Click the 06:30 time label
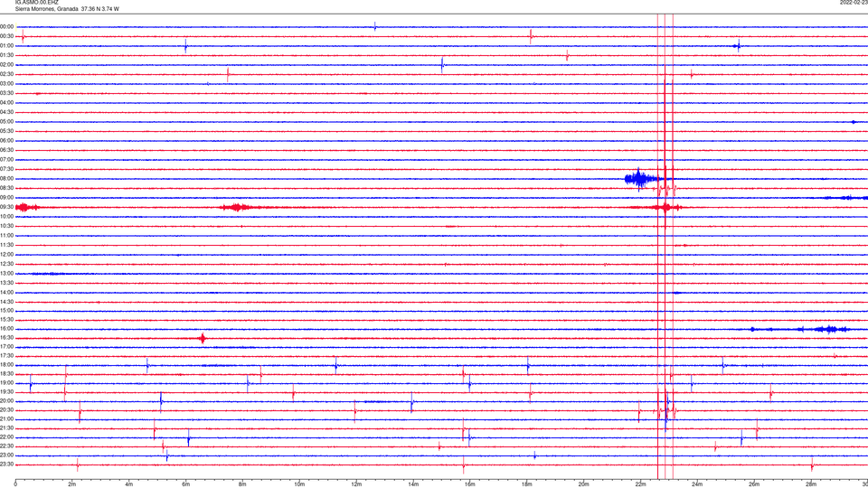 [6, 150]
